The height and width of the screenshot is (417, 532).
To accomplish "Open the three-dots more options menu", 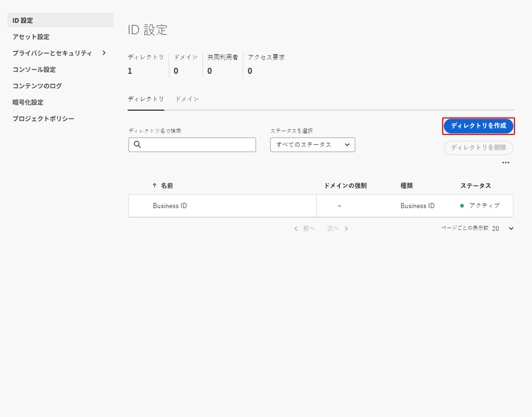I will [x=506, y=163].
